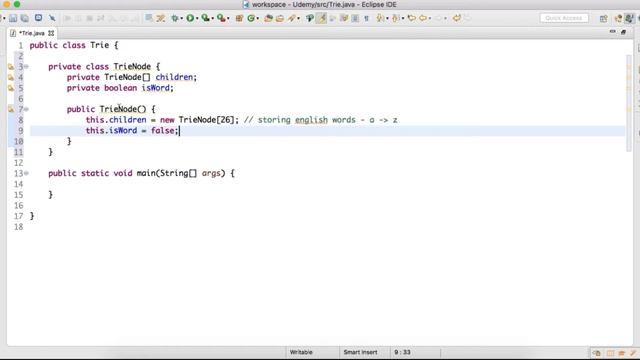
Task: Click line number 18 in the gutter
Action: [19, 227]
